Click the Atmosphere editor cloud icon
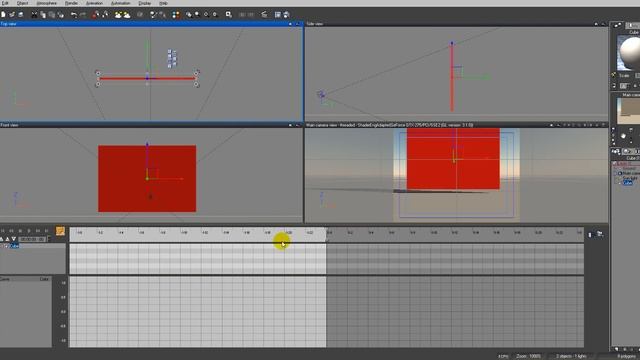640x360 pixels. click(x=127, y=15)
